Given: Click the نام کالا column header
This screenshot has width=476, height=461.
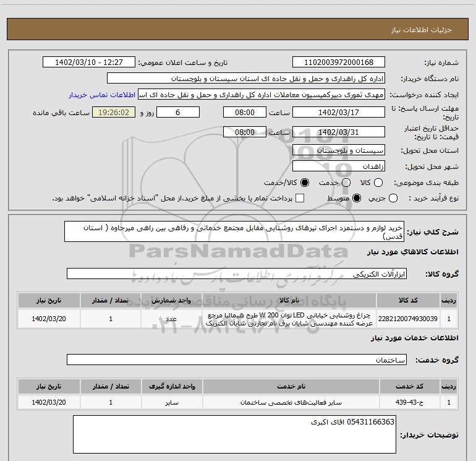Looking at the screenshot, I should [x=289, y=301].
